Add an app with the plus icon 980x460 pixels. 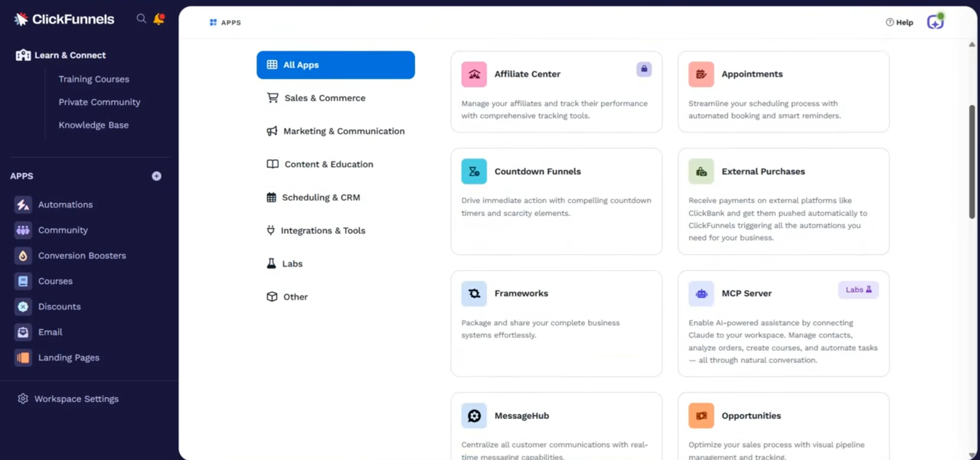click(157, 176)
